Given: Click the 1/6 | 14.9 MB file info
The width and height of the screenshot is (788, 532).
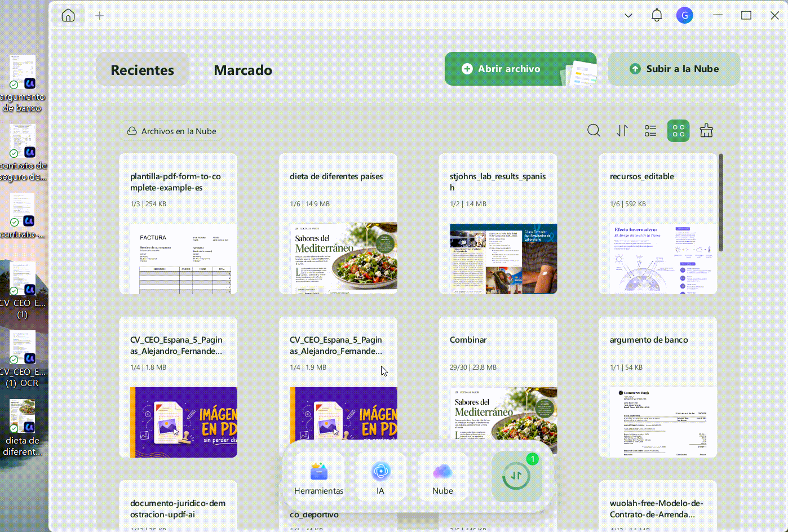Looking at the screenshot, I should 309,204.
